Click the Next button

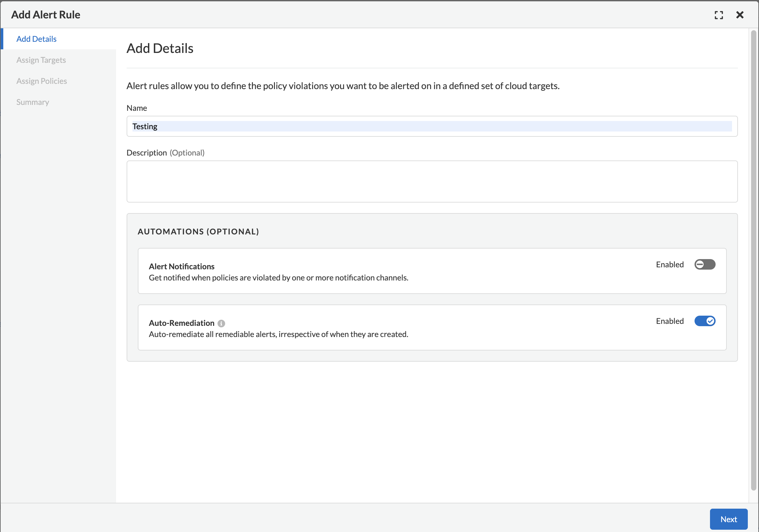click(729, 519)
